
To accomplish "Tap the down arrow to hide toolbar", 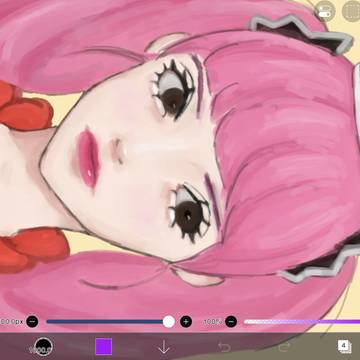I will point(164,347).
